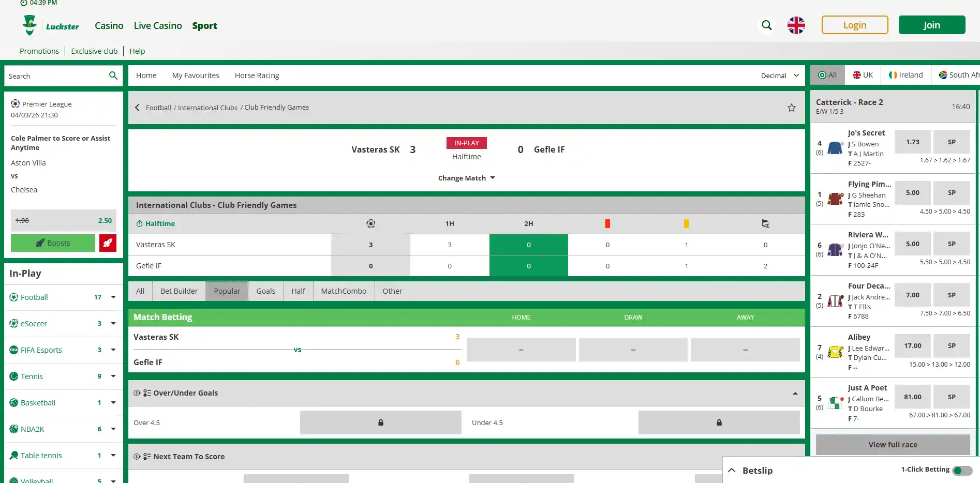Filter races by Ireland
980x483 pixels.
pyautogui.click(x=906, y=75)
